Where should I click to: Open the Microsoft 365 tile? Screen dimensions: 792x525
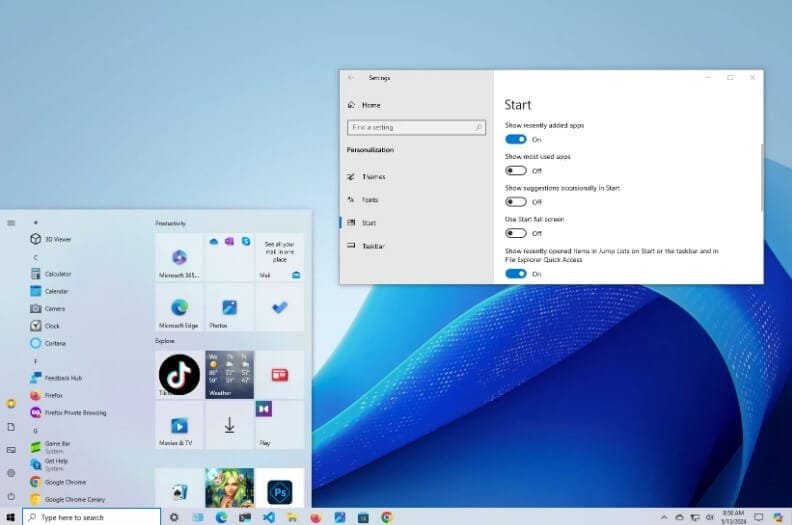click(180, 257)
